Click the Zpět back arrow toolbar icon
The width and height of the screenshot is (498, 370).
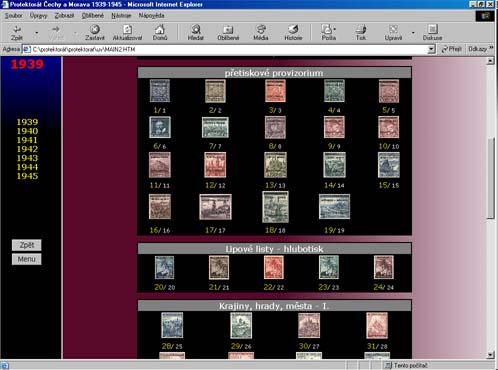[x=17, y=33]
